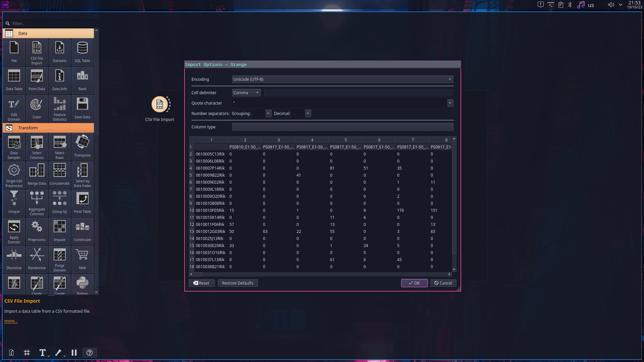The image size is (644, 362).
Task: Click the widget Filter search field
Action: click(50, 24)
